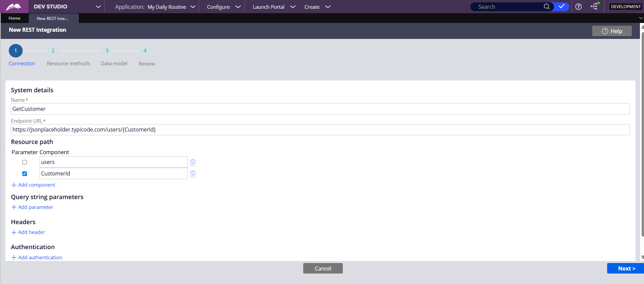Screen dimensions: 644x284
Task: Click the Cancel button
Action: (323, 268)
